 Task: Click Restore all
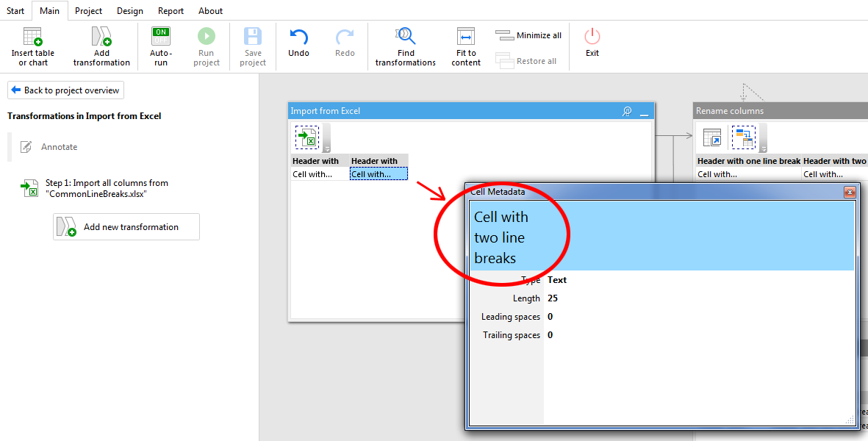coord(526,61)
